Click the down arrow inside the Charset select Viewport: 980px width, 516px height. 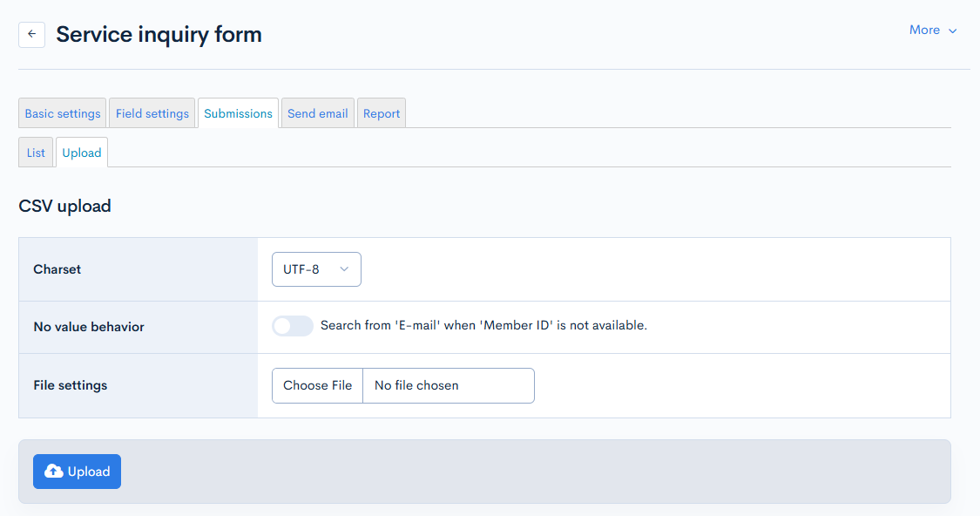click(344, 269)
